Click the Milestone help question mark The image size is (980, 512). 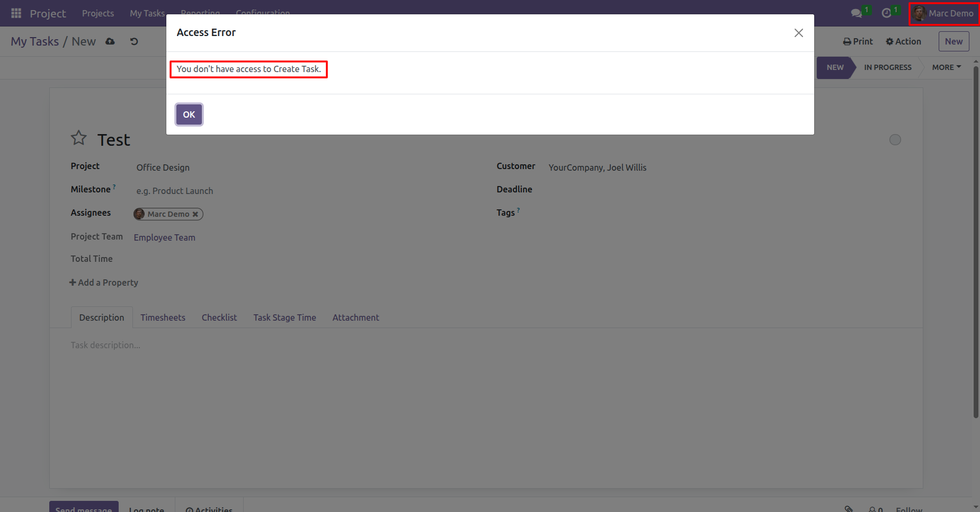[114, 187]
